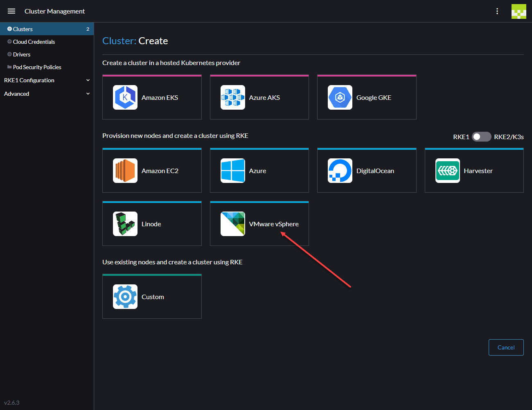This screenshot has width=532, height=410.
Task: Expand the Advanced section chevron
Action: pos(88,94)
